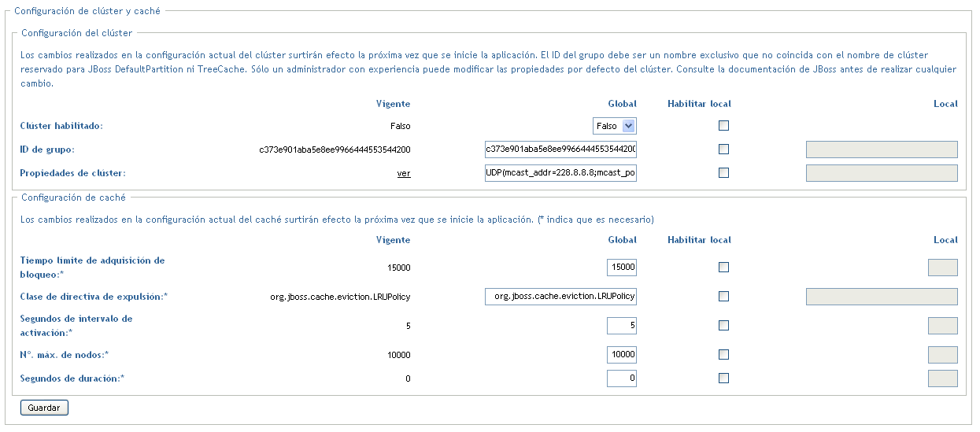Click the 'Configuración de caché' section title
Viewport: 980px width, 432px height.
[74, 198]
